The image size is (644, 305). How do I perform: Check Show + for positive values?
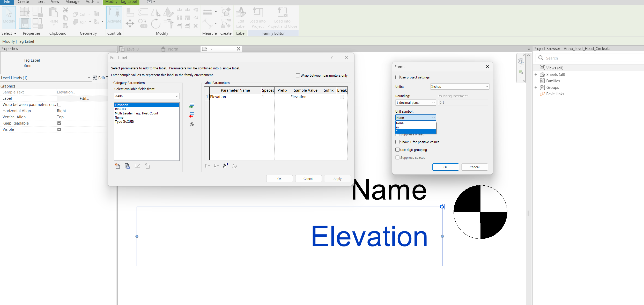pyautogui.click(x=397, y=142)
